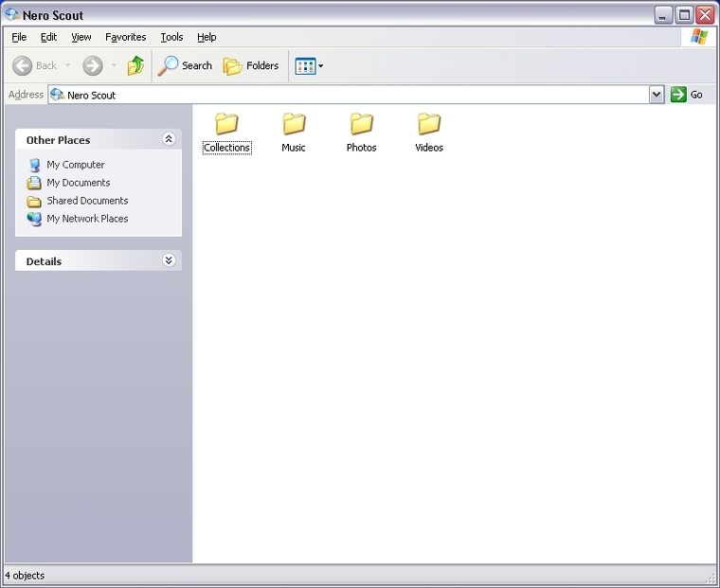720x588 pixels.
Task: Close the Nero Scout window
Action: pos(705,15)
